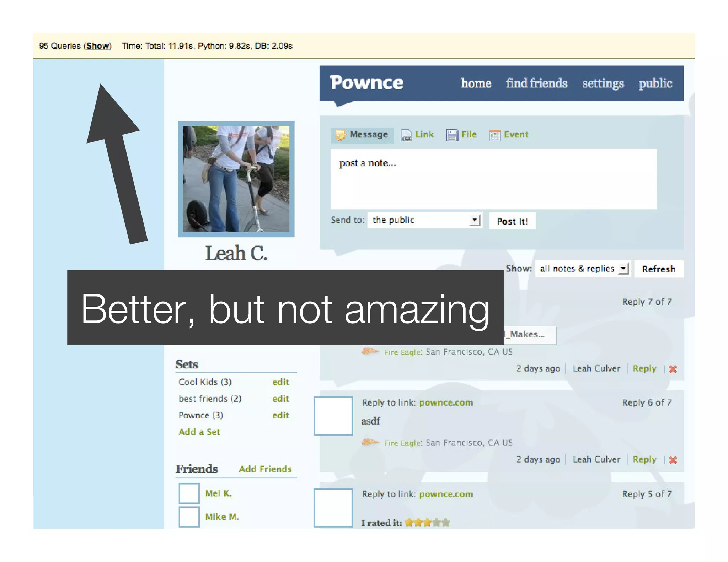Click the Refresh button
This screenshot has height=562, width=728.
659,269
